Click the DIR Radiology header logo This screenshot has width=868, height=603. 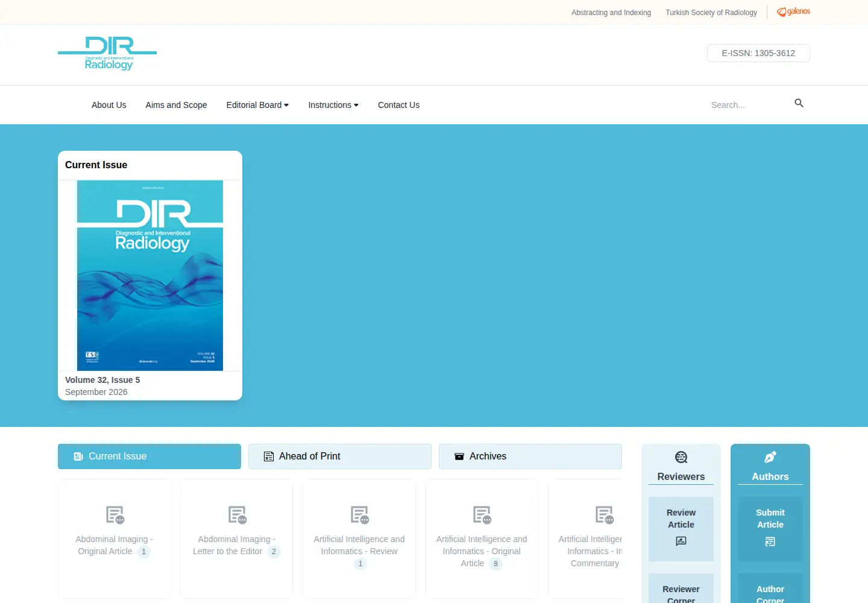(107, 54)
